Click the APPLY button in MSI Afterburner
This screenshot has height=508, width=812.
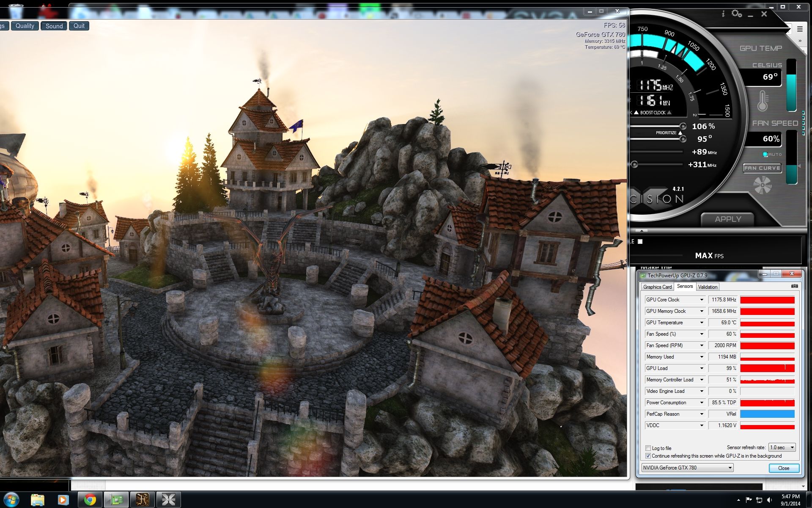tap(727, 218)
